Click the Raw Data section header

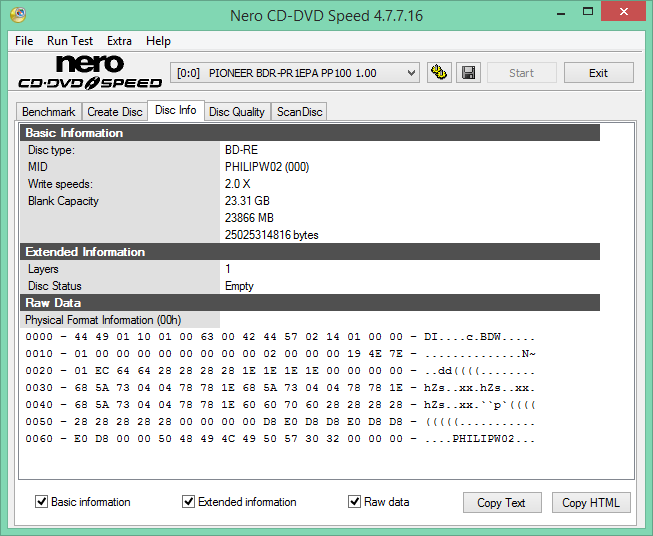point(310,303)
